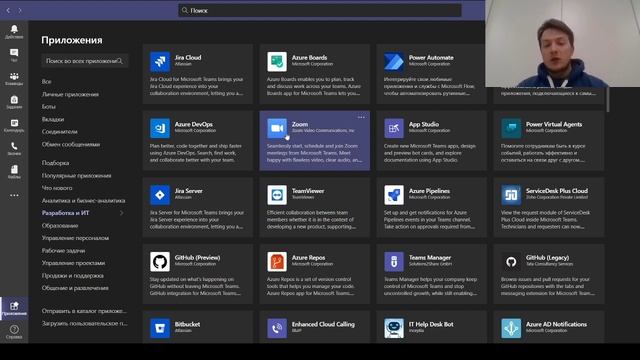This screenshot has height=360, width=640.
Task: Click the Поиск во всех приложениях field
Action: coord(84,61)
